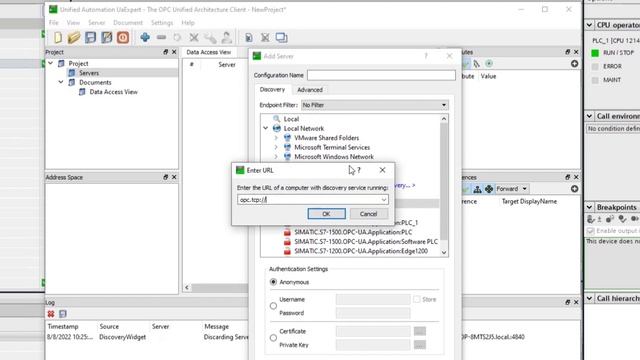Click the Disconnect Server X icon

pos(194,38)
